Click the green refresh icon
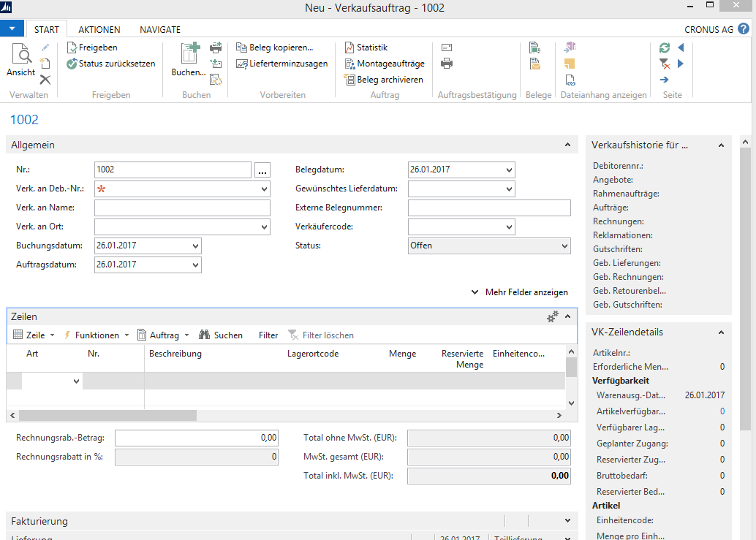The width and height of the screenshot is (756, 540). (665, 47)
